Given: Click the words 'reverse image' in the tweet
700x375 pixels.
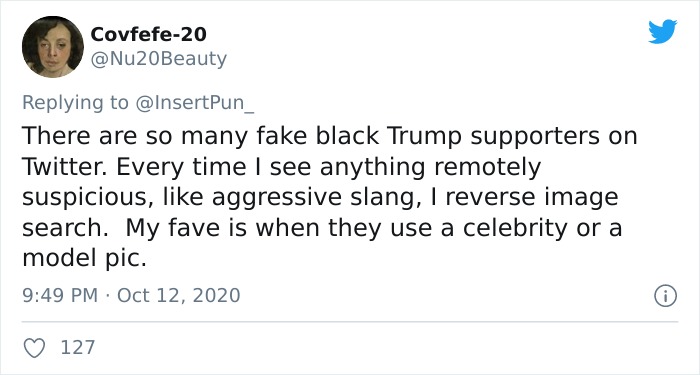Looking at the screenshot, I should point(532,198).
